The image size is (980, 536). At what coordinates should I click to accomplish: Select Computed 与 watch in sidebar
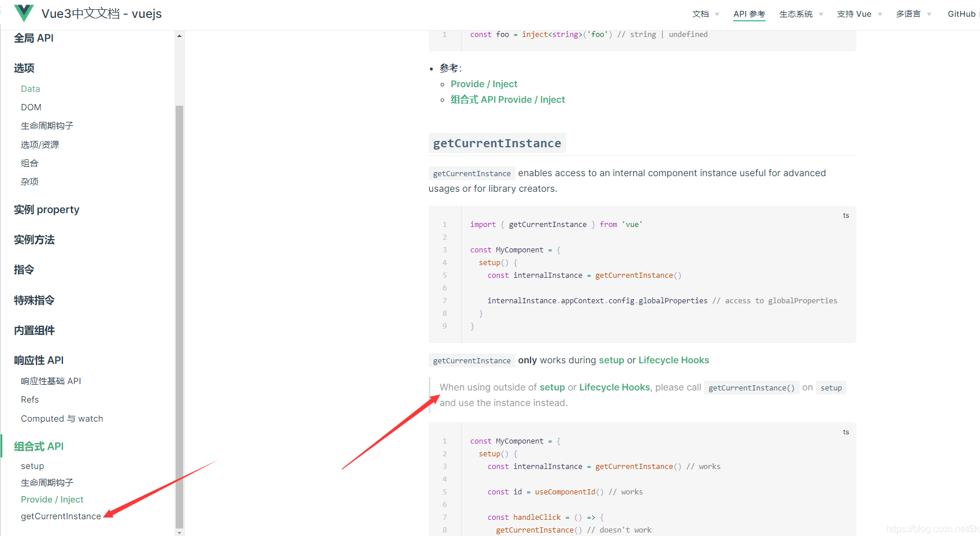point(62,419)
